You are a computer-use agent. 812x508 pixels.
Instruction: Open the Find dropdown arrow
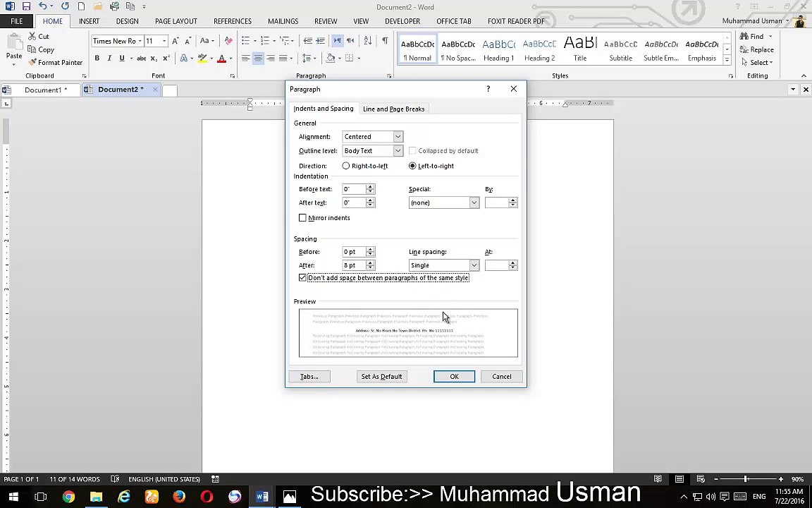point(770,36)
